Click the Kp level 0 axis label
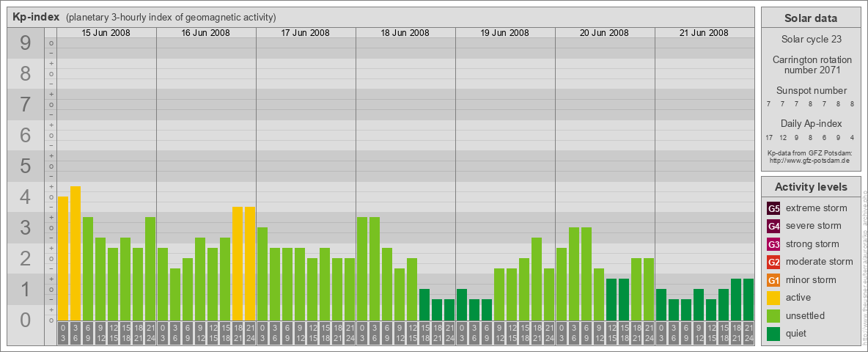 25,320
